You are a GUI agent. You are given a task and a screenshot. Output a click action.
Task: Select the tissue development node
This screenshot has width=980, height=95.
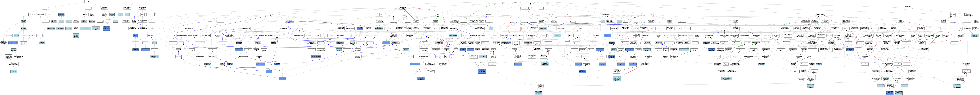point(247,29)
